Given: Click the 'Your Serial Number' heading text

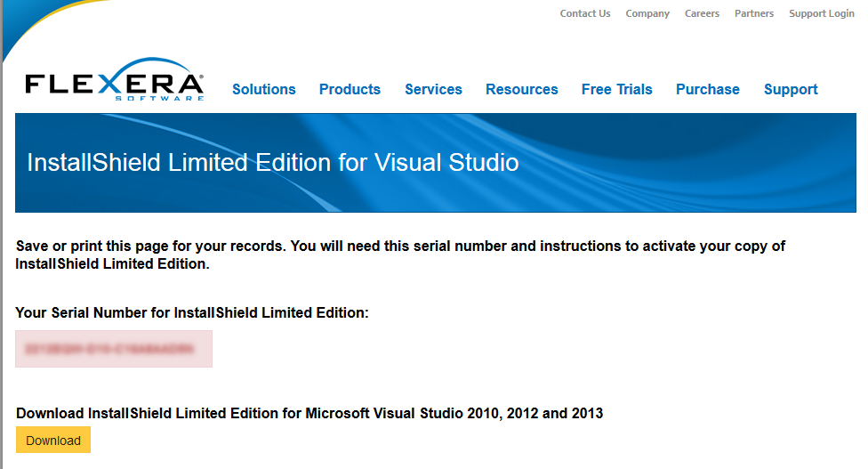Looking at the screenshot, I should click(191, 313).
